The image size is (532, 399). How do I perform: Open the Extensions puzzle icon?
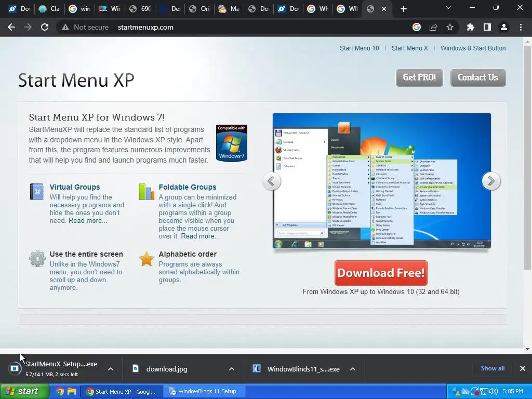(x=471, y=27)
